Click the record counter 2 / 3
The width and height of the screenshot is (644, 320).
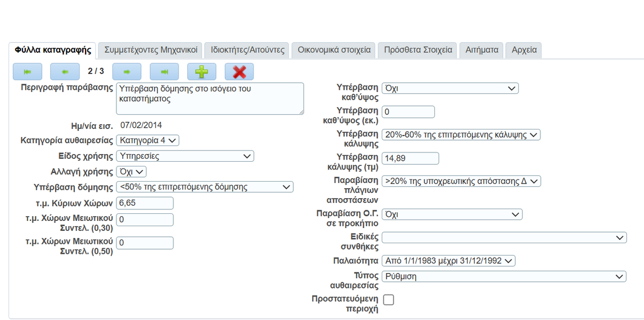(x=95, y=72)
